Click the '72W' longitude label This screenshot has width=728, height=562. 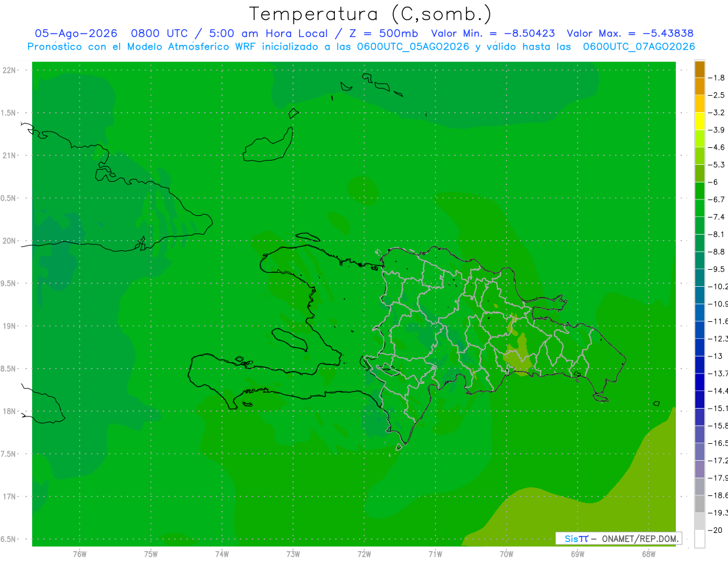(364, 554)
